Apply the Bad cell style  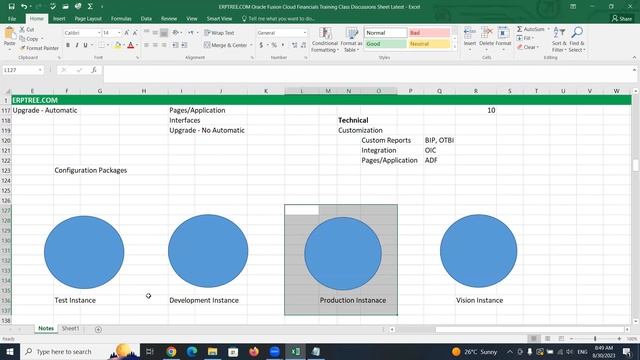(429, 33)
